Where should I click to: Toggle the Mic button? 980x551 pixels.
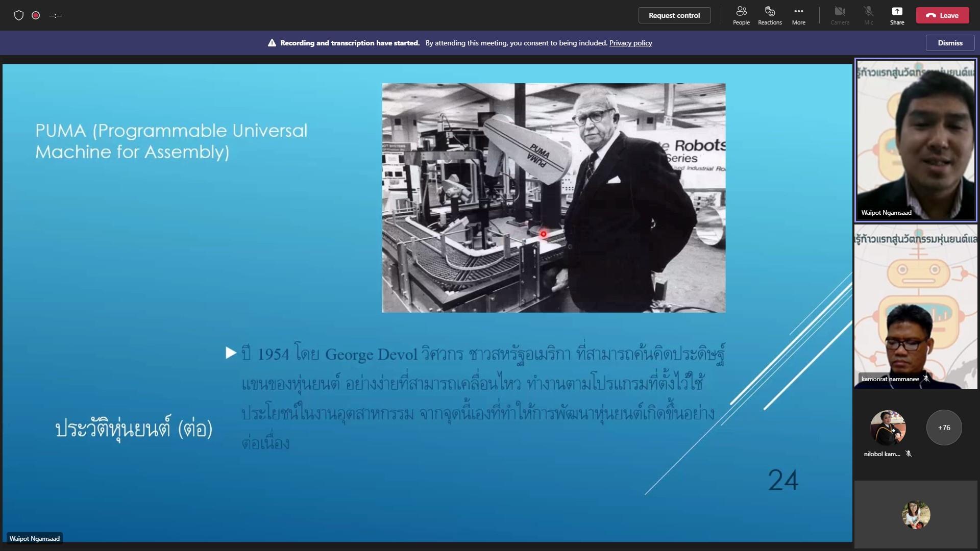click(868, 15)
